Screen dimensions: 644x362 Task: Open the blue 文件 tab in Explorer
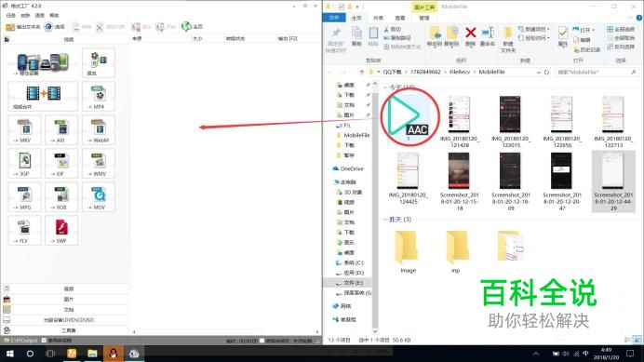[x=334, y=18]
